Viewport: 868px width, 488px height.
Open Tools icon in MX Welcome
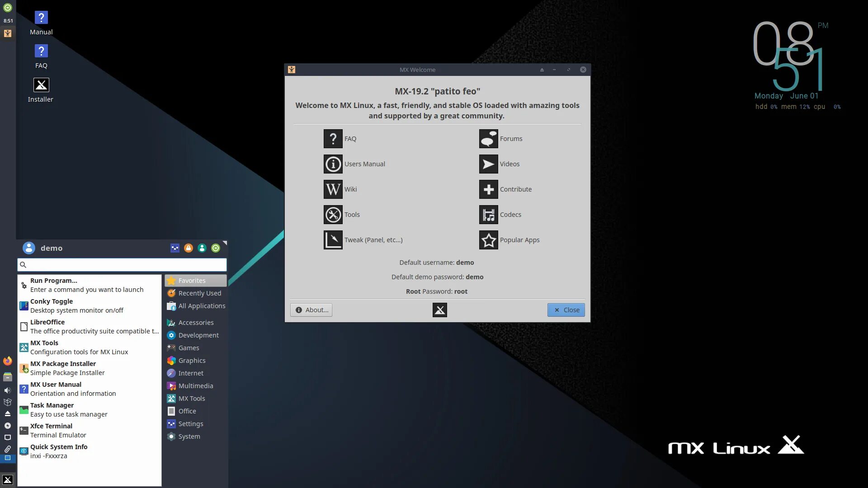tap(333, 215)
